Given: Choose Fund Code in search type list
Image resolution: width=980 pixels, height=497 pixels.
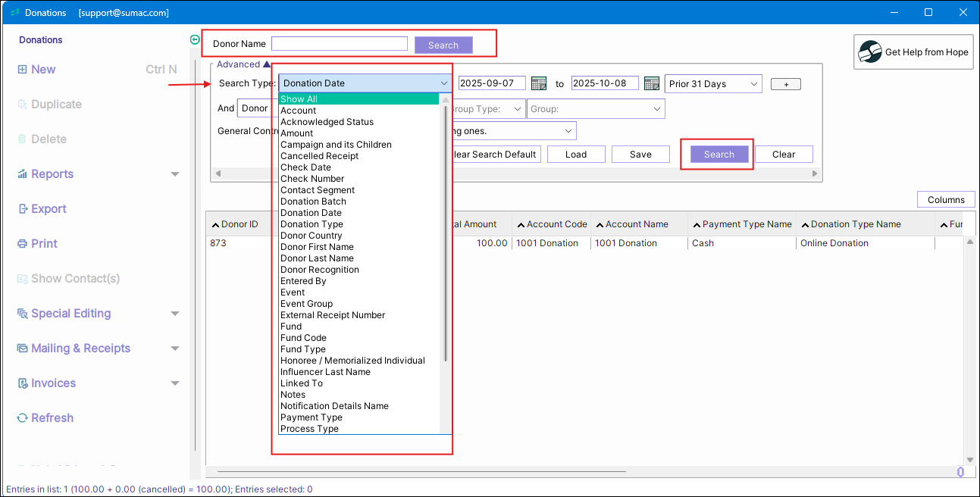Looking at the screenshot, I should (303, 338).
